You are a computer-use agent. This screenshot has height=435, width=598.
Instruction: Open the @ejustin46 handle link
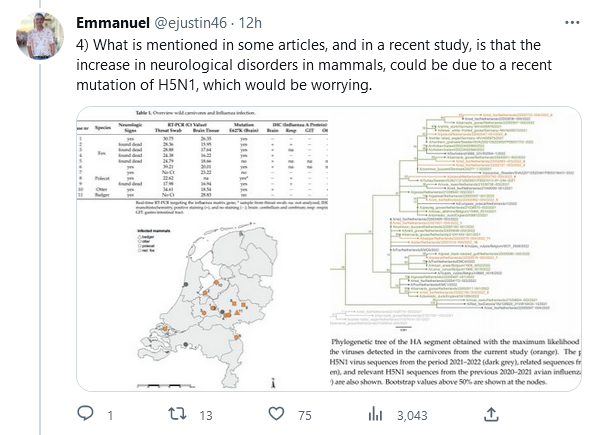pyautogui.click(x=190, y=23)
